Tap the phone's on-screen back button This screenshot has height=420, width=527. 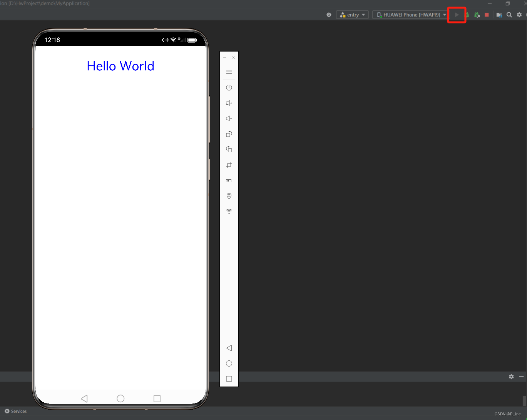point(84,398)
